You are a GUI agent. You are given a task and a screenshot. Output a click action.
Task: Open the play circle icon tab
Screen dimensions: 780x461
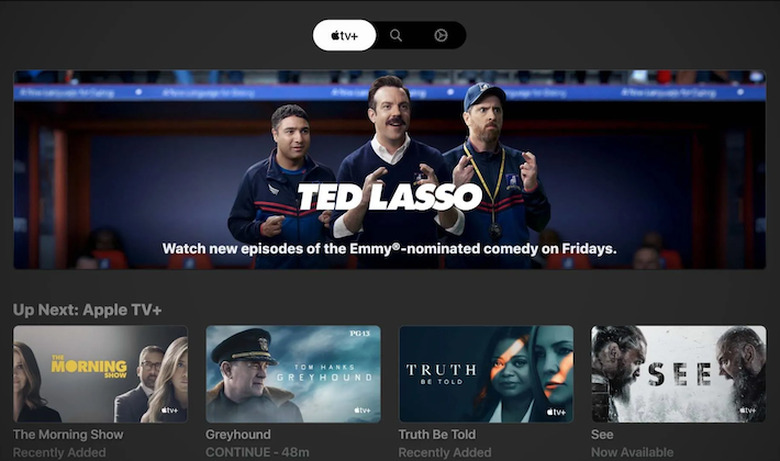[441, 35]
